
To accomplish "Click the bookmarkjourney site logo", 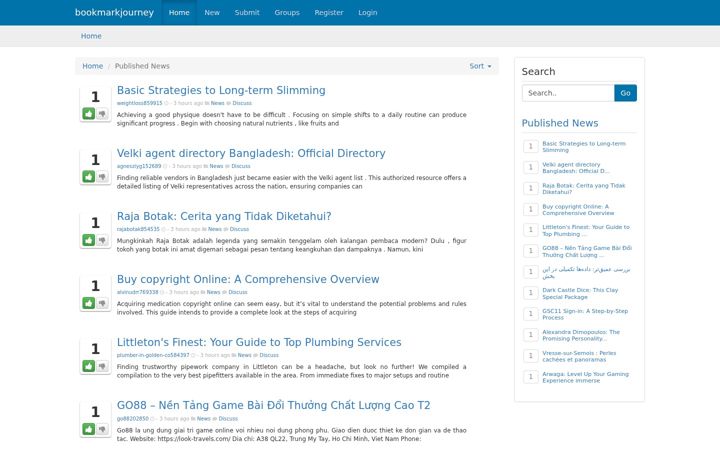I will (114, 12).
